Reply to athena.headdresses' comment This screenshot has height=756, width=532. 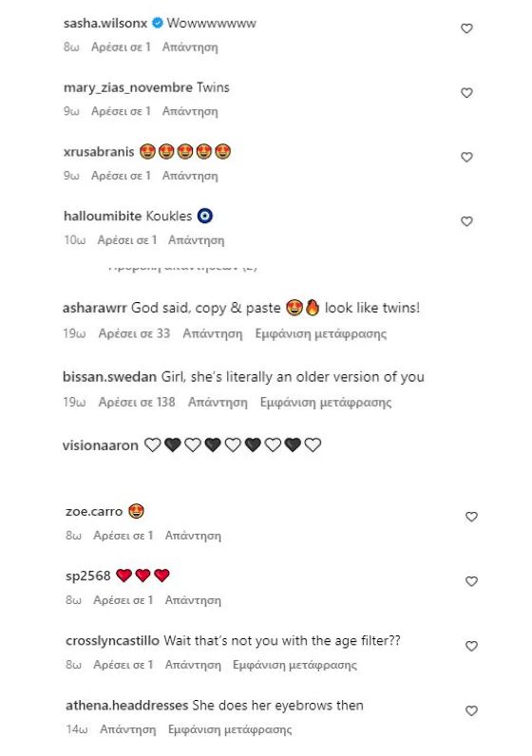click(128, 729)
